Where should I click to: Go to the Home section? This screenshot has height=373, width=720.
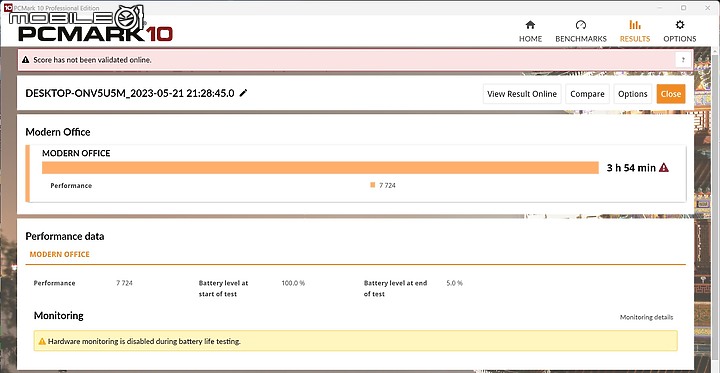click(x=530, y=31)
